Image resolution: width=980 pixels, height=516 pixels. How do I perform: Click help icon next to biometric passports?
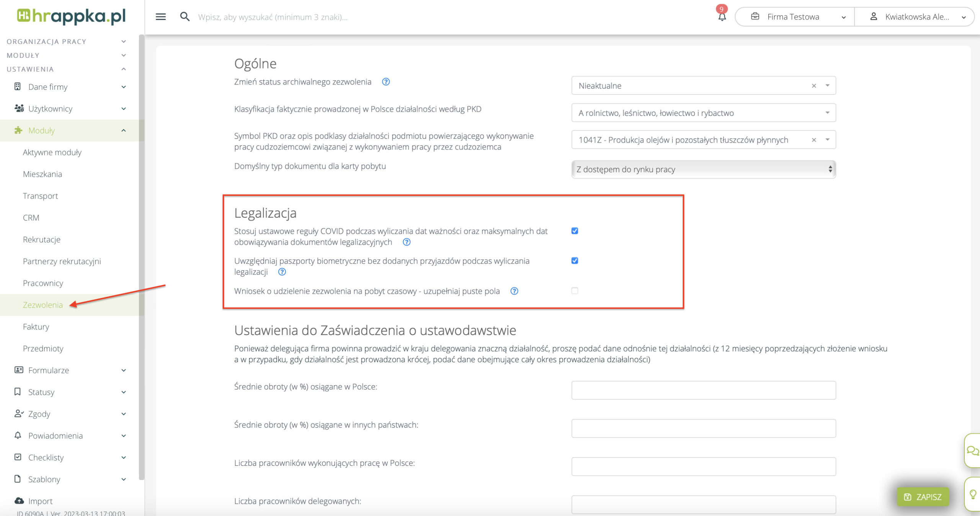coord(282,272)
